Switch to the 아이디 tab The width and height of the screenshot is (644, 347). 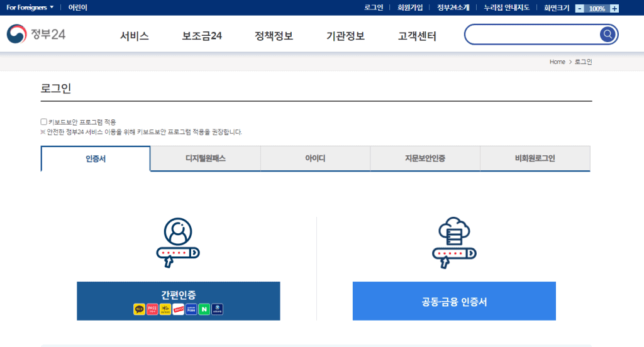pos(315,158)
